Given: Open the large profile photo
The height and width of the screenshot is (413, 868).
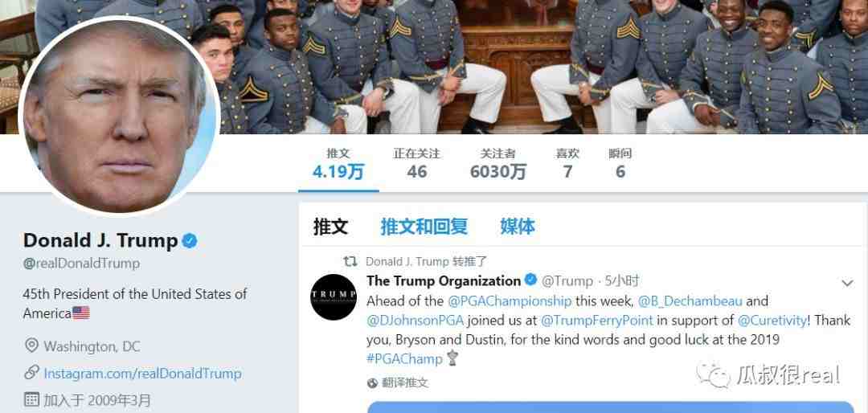Looking at the screenshot, I should (x=120, y=116).
